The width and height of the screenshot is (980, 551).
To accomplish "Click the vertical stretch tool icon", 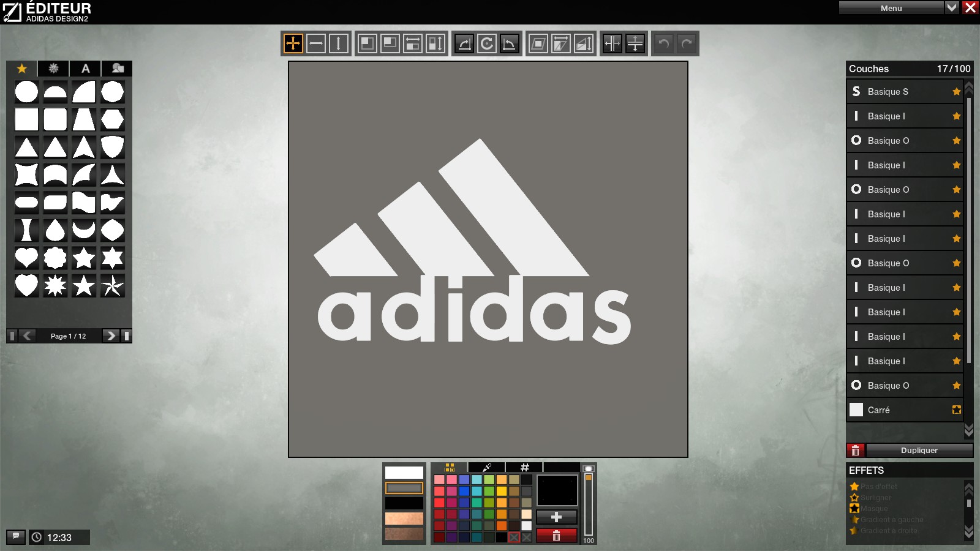I will (x=435, y=43).
